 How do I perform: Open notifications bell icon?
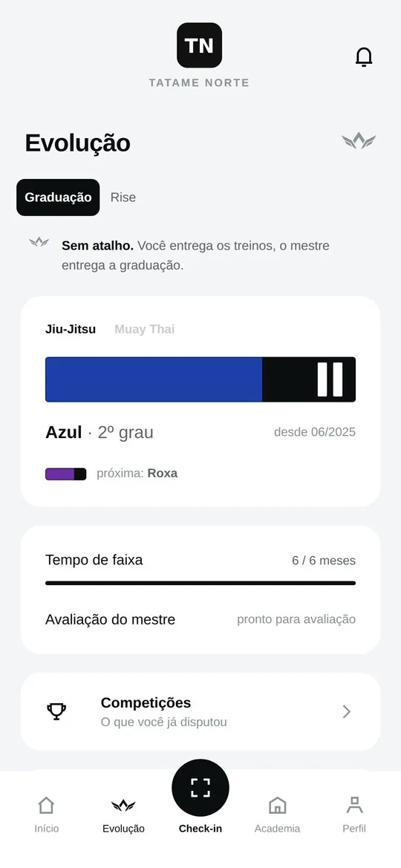[x=364, y=57]
